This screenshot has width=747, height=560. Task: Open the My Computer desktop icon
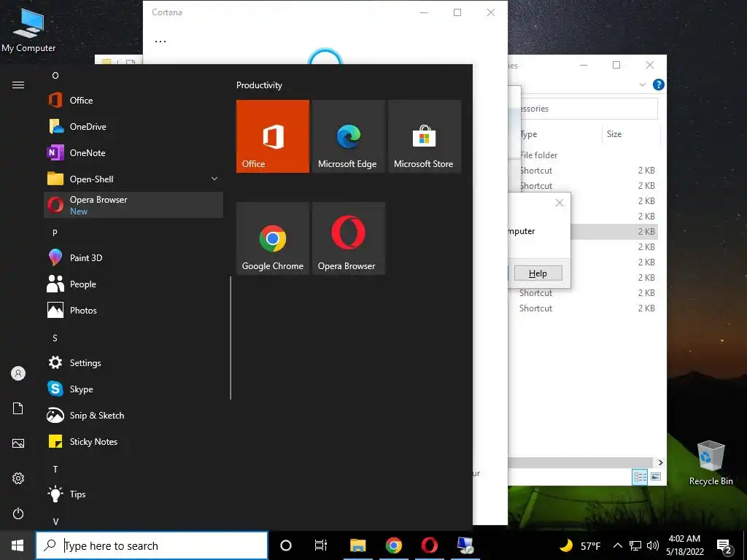[28, 30]
